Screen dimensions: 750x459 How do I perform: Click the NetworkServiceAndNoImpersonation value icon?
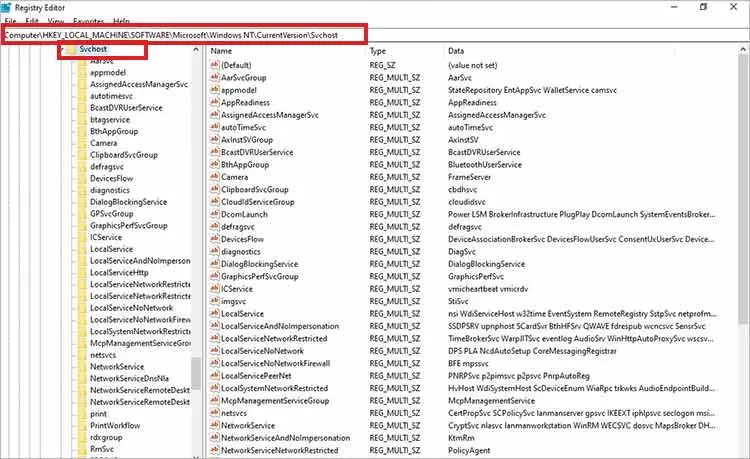pyautogui.click(x=214, y=438)
